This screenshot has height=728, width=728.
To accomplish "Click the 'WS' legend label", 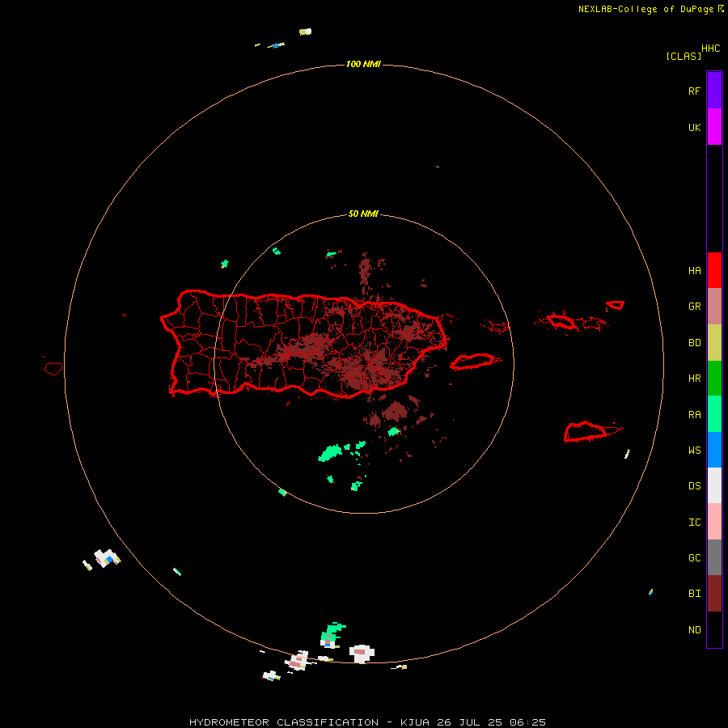I will click(694, 451).
